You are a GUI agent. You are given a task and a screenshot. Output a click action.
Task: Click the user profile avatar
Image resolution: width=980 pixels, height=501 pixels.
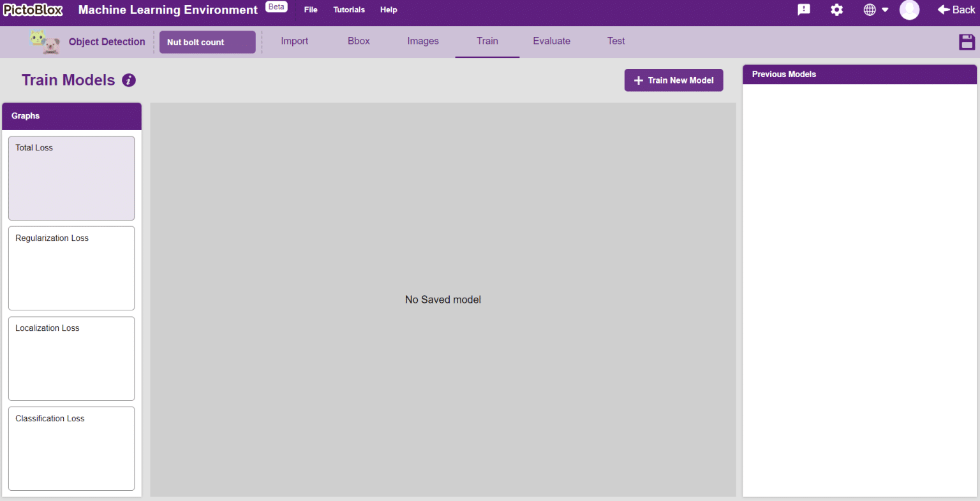pyautogui.click(x=909, y=10)
